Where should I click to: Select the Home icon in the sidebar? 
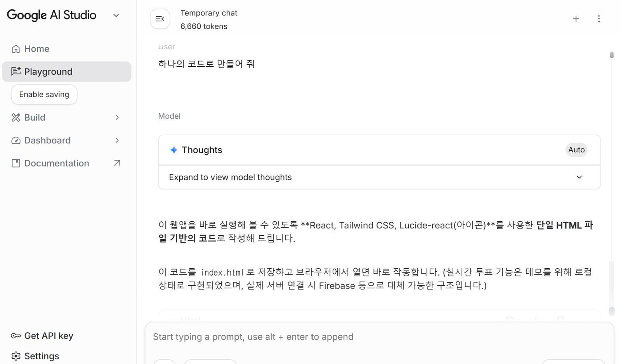point(16,49)
